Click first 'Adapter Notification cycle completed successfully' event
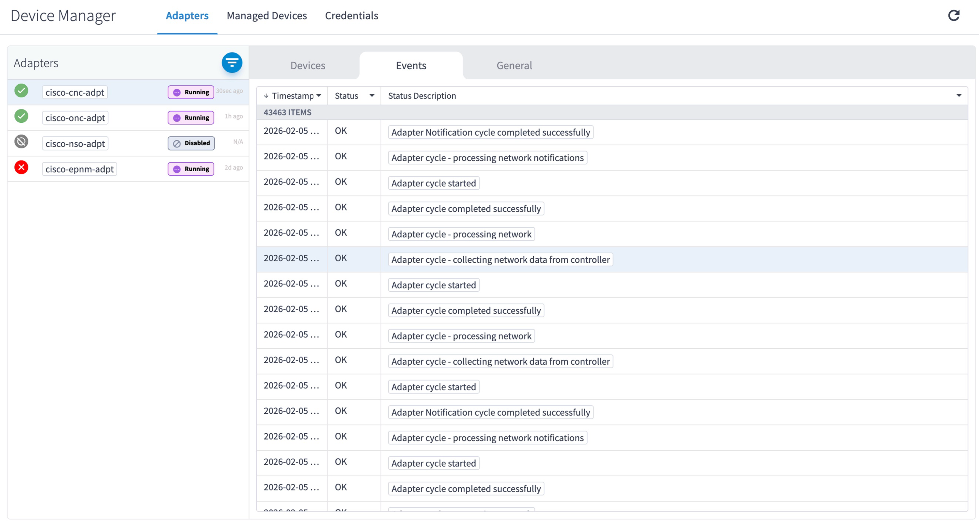The image size is (980, 527). 490,132
